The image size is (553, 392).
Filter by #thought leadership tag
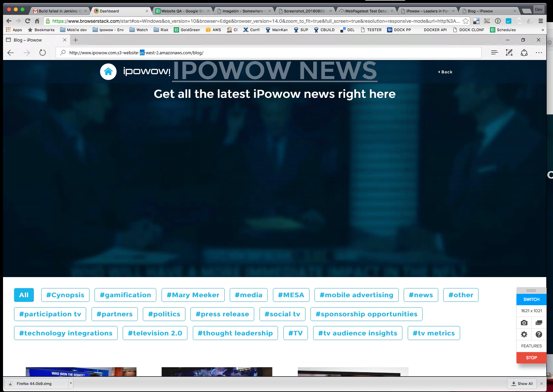pos(235,333)
